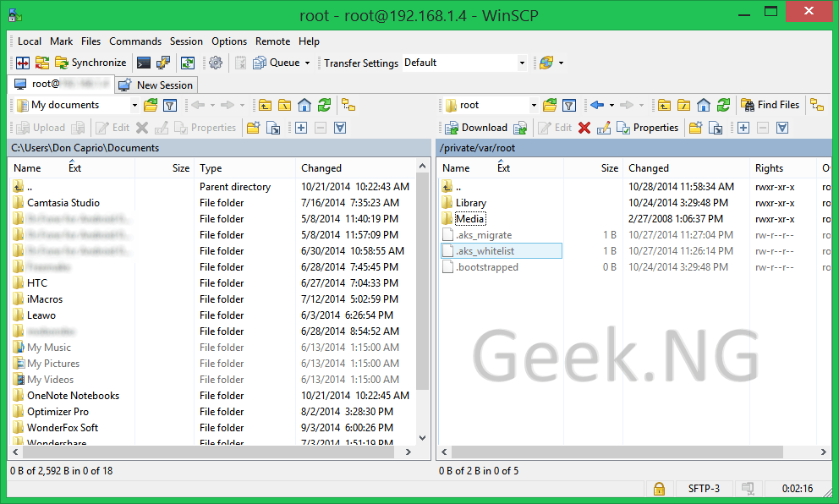Viewport: 839px width, 504px height.
Task: Open the Session menu
Action: point(186,41)
